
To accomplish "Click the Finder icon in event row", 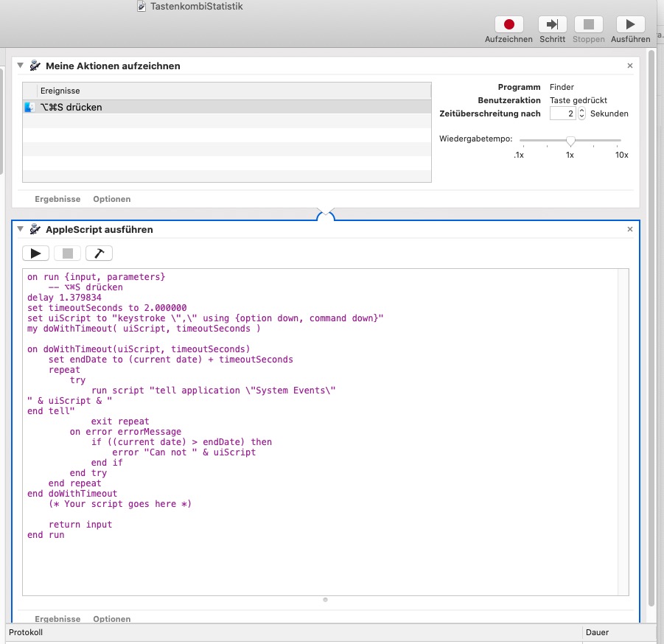I will click(x=29, y=107).
